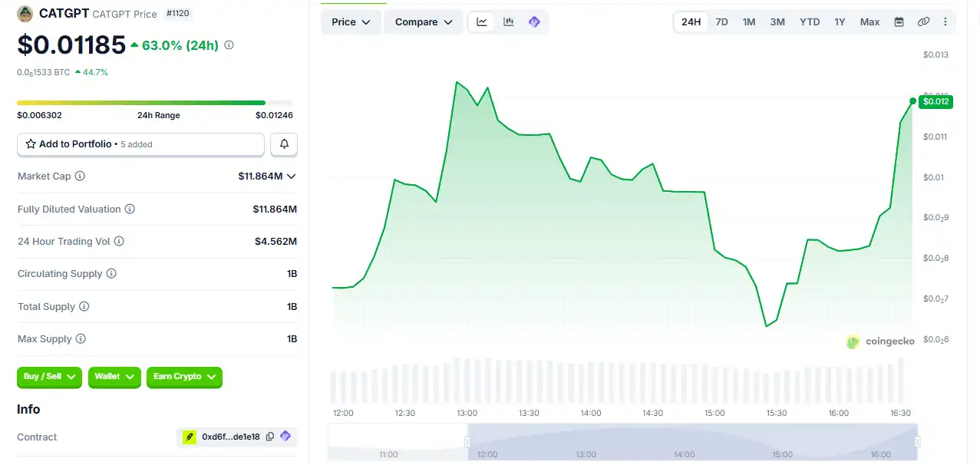Click Circulating Supply info icon

click(x=111, y=274)
